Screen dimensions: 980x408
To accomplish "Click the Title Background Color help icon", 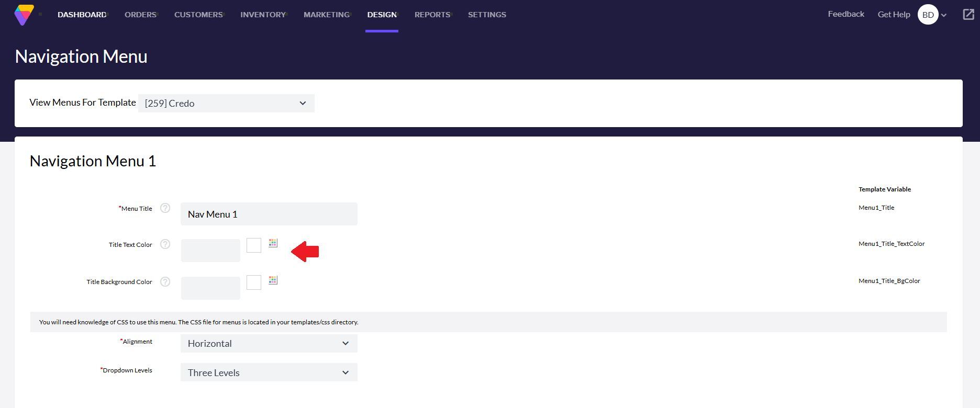I will click(165, 282).
